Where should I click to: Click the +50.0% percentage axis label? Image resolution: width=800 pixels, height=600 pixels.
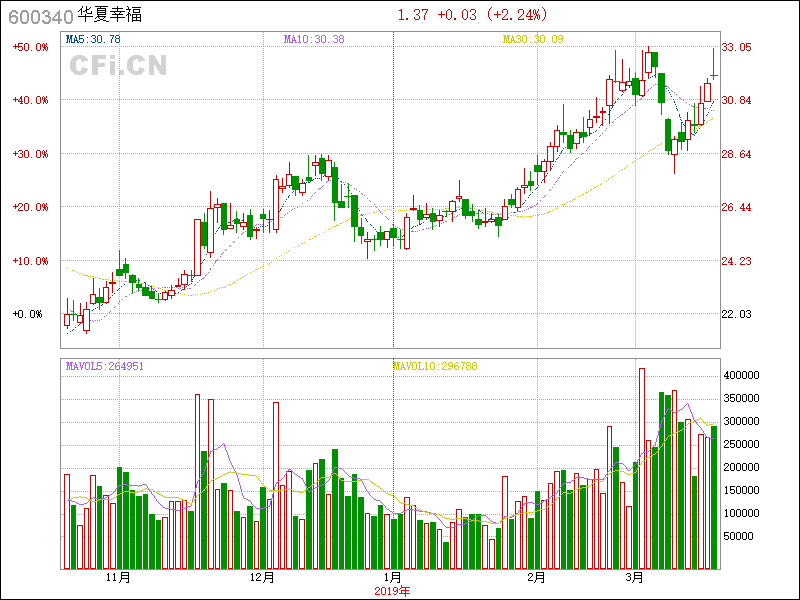pos(30,47)
